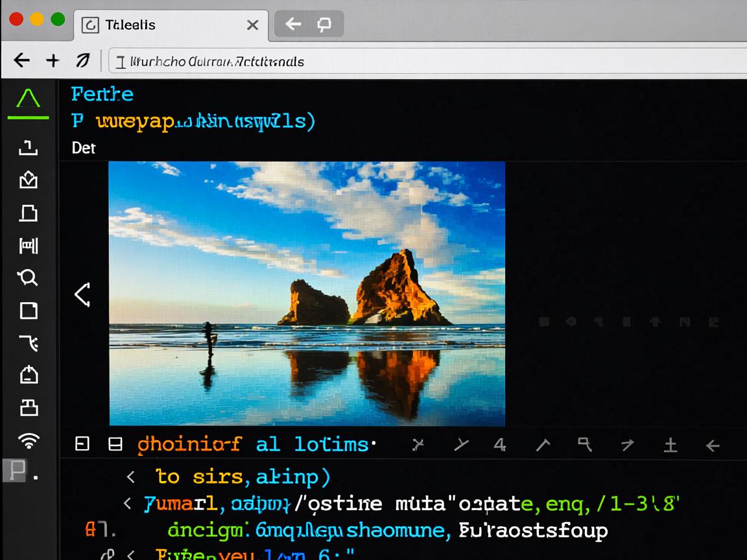Image resolution: width=747 pixels, height=560 pixels.
Task: Click the plus button next to back arrow
Action: click(x=53, y=61)
